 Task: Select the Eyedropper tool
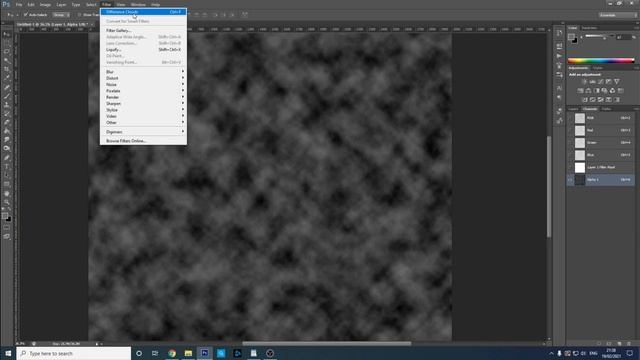coord(7,78)
